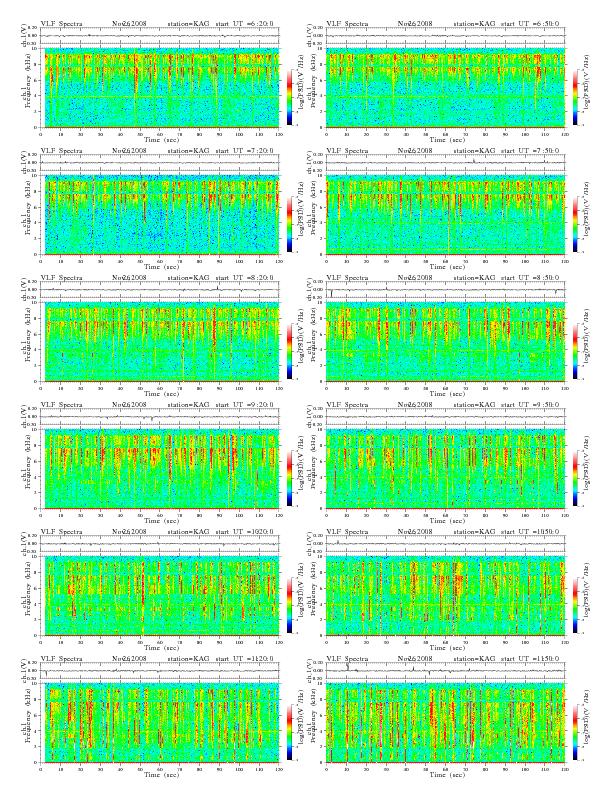Click the PSD color bar of the 10:50:0 plot
The image size is (612, 792).
click(x=576, y=605)
